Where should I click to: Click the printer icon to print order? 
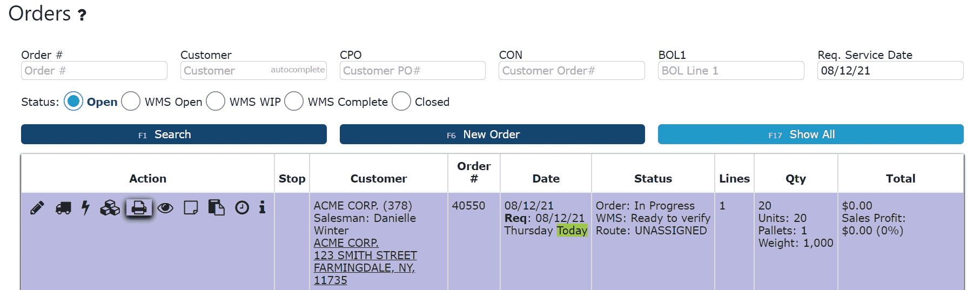[139, 208]
